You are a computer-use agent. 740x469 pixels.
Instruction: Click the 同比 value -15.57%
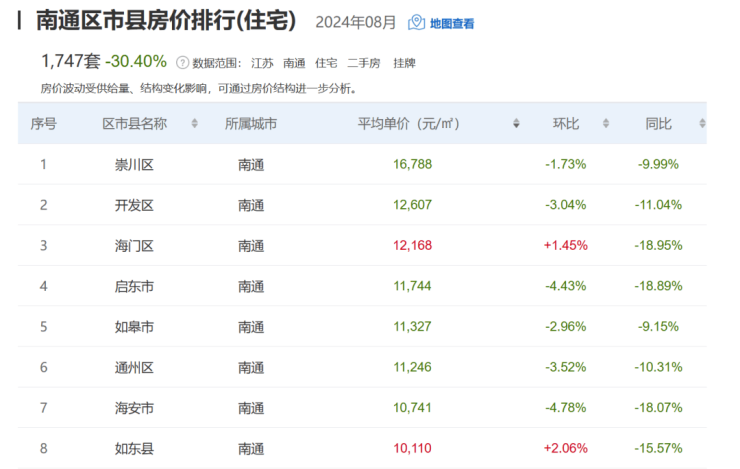tap(658, 448)
